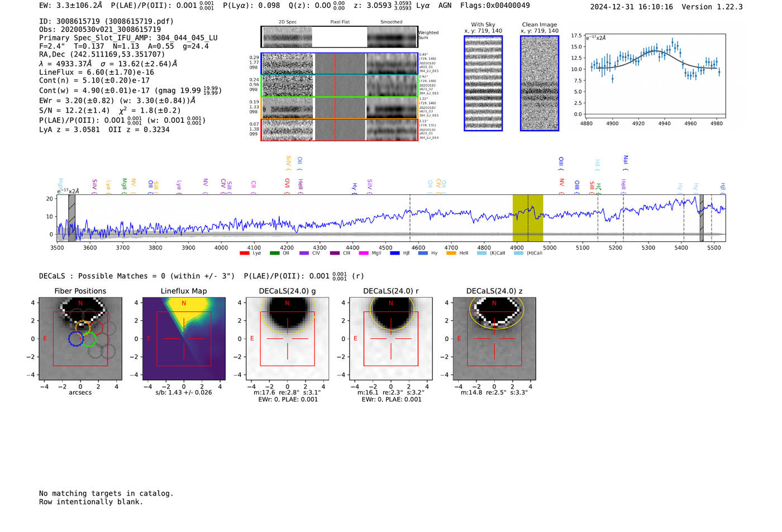The image size is (782, 532).
Task: Click the s/b: 1.43 +/- 0.026 caption
Action: pos(184,392)
